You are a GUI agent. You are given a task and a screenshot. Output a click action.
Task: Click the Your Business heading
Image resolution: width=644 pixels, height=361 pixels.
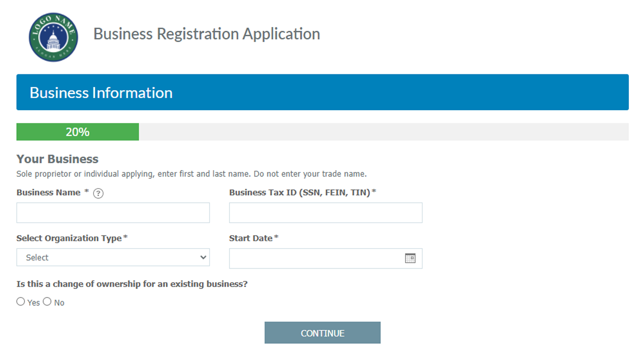57,159
